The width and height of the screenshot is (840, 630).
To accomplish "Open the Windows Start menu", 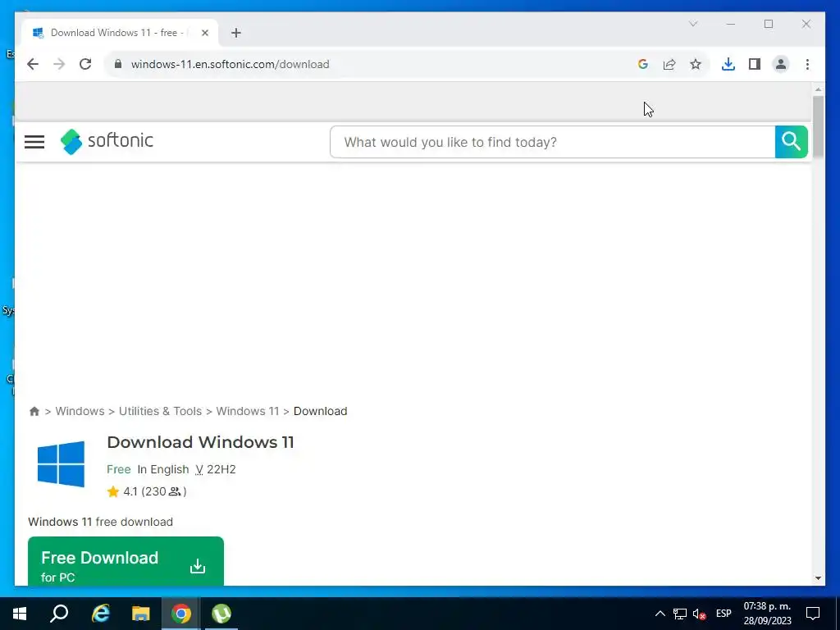I will 20,614.
